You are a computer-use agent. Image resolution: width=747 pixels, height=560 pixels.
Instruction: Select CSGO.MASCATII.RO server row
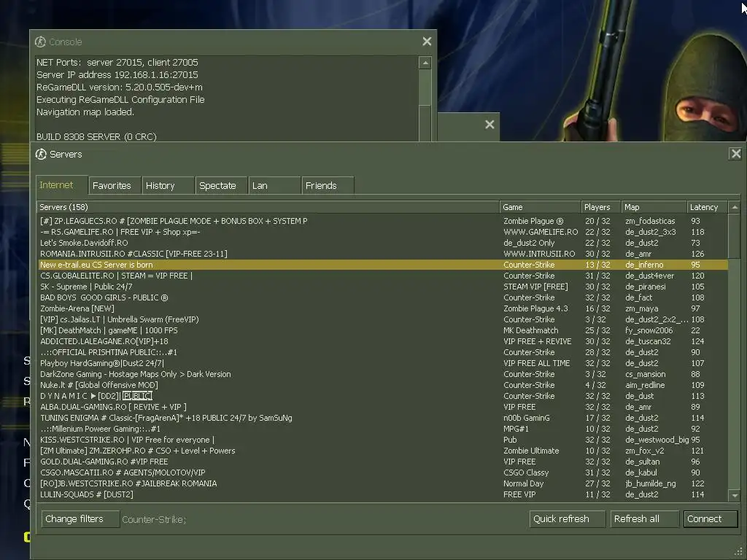tap(383, 472)
